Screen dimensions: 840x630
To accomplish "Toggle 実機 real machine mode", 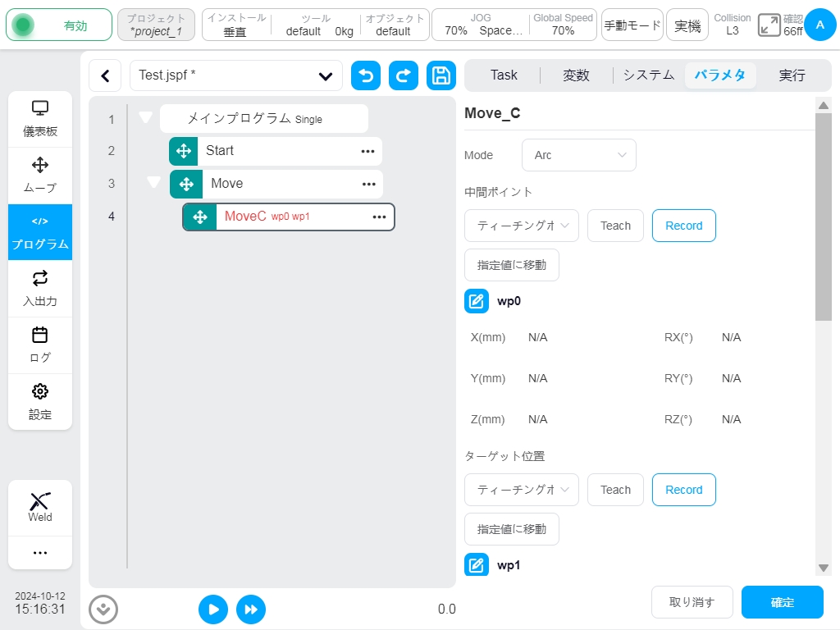I will (x=687, y=25).
